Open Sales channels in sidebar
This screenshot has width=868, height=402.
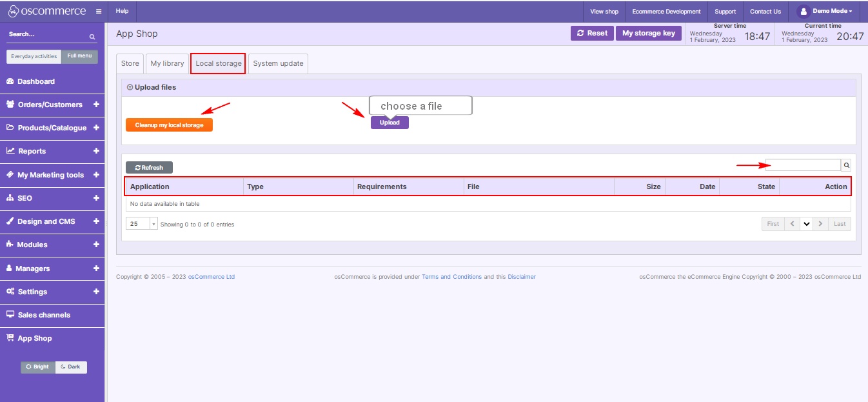tap(52, 315)
